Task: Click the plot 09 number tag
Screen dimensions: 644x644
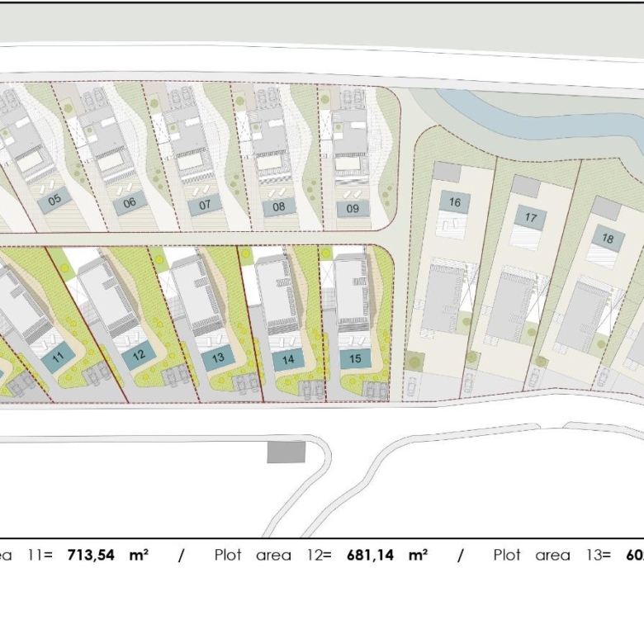Action: 353,208
